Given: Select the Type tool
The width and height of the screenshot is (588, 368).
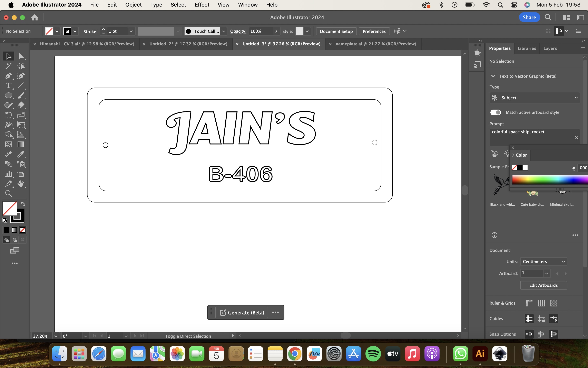Looking at the screenshot, I should [x=9, y=86].
